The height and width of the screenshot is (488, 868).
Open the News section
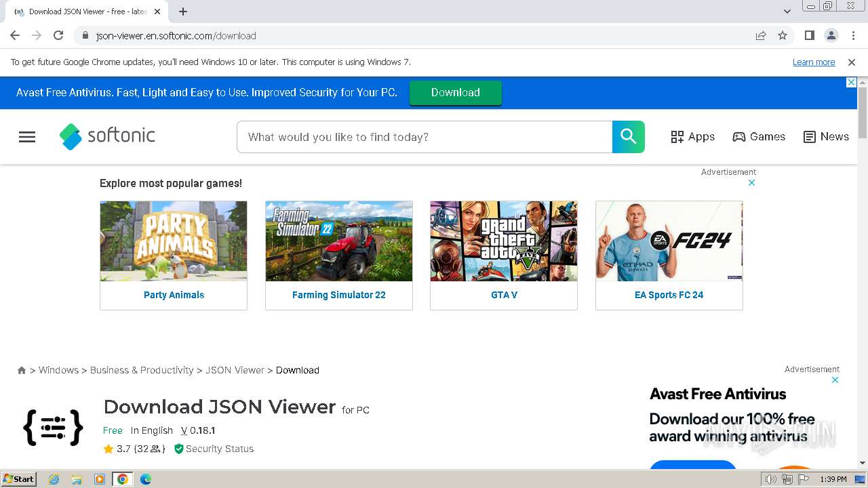[x=826, y=137]
